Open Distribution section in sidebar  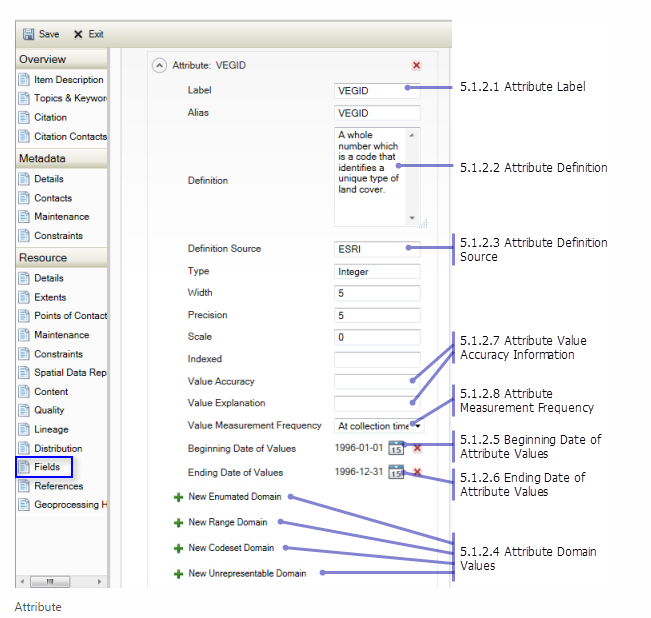pyautogui.click(x=58, y=448)
